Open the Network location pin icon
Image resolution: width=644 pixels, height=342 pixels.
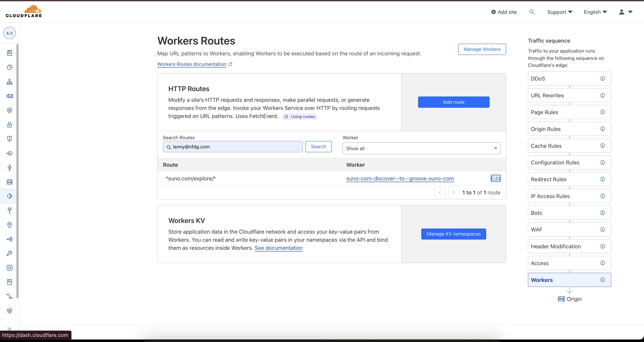pyautogui.click(x=10, y=225)
